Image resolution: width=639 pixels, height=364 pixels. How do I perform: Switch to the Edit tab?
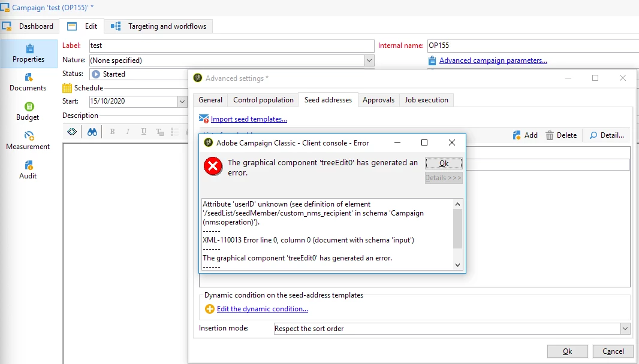tap(82, 26)
